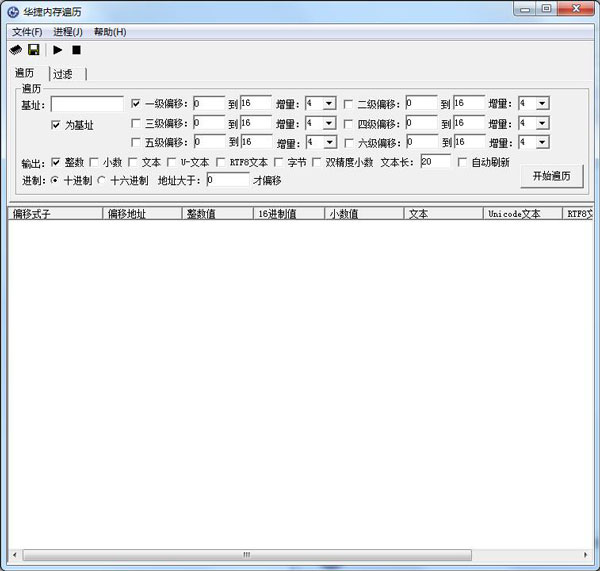Enable the 五级偏移 checkbox
Viewport: 600px width, 571px height.
pos(135,142)
